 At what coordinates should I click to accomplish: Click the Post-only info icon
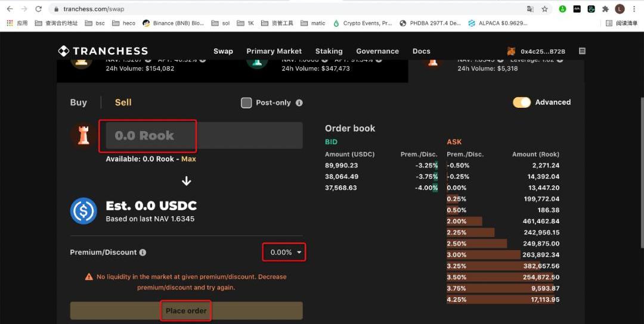point(299,102)
